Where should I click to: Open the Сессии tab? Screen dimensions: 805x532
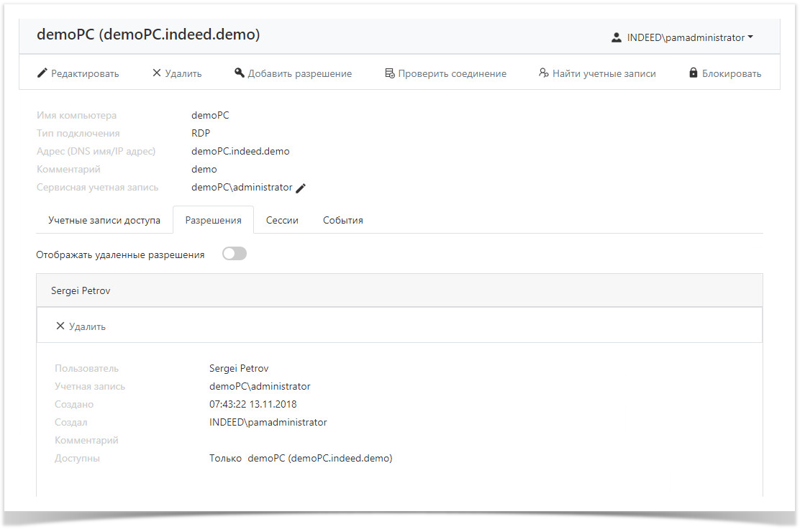282,221
